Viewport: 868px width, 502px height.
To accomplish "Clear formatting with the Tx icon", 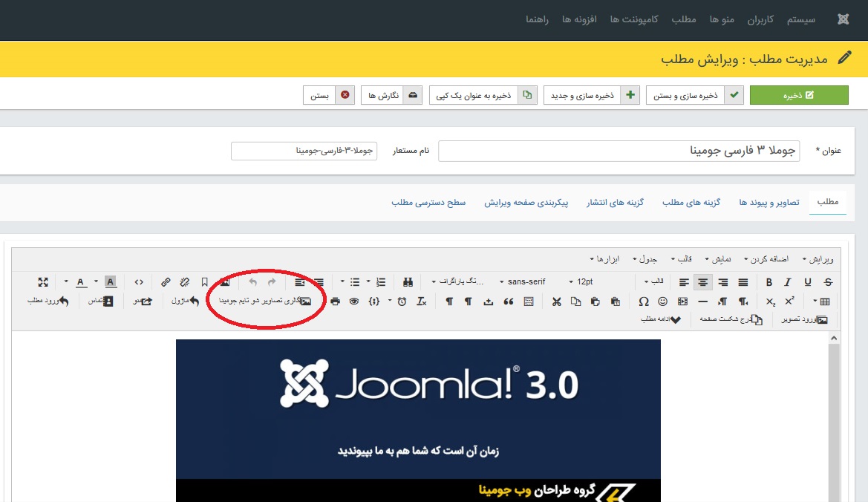I will coord(422,301).
